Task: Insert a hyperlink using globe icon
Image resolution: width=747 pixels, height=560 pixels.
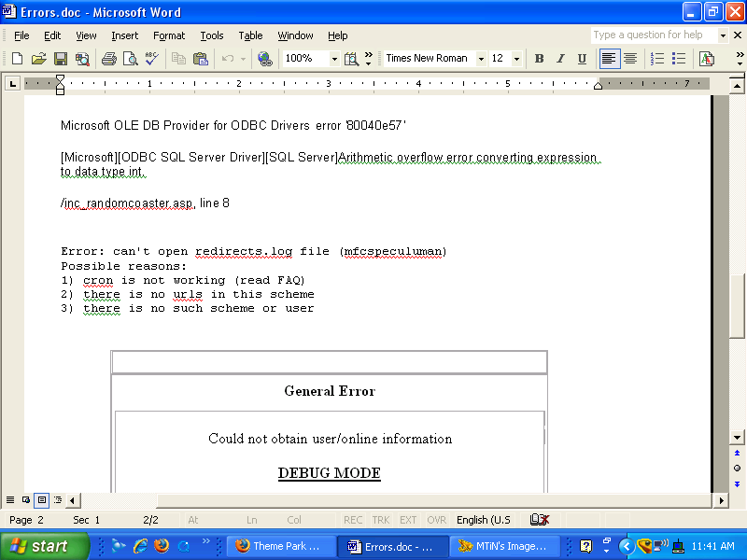Action: point(265,59)
